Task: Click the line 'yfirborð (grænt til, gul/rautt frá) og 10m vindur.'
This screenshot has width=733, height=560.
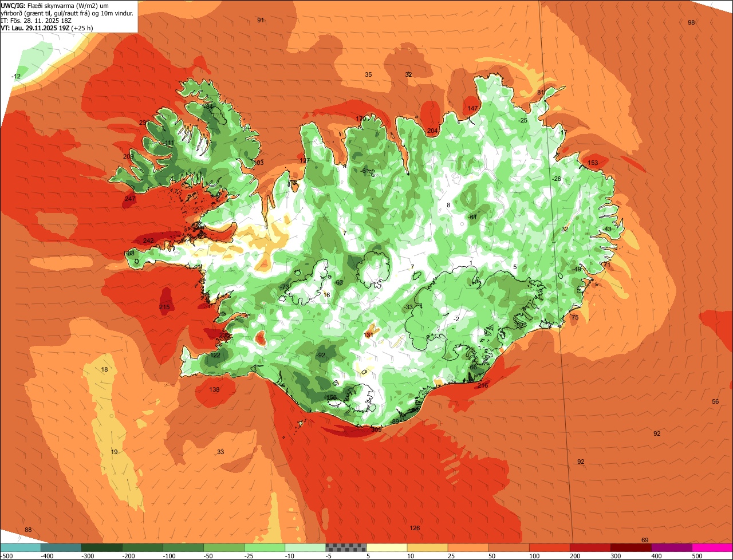Action: point(68,13)
